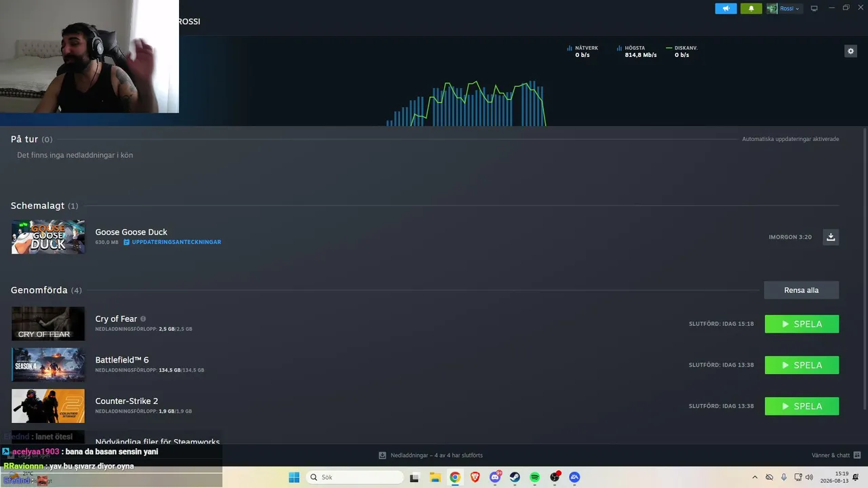Open the Counter-Strike 2 thumbnail
The image size is (868, 488).
click(x=48, y=406)
